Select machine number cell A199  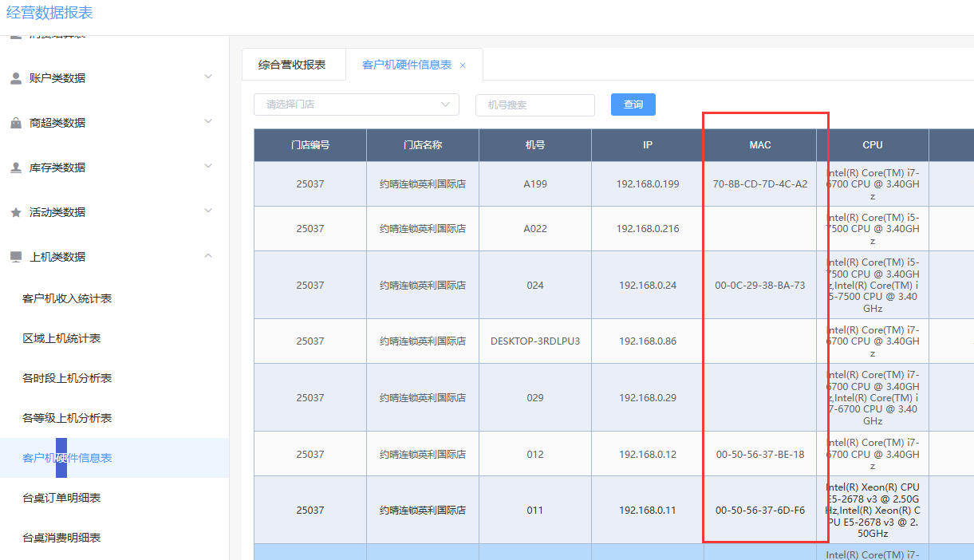[x=535, y=184]
